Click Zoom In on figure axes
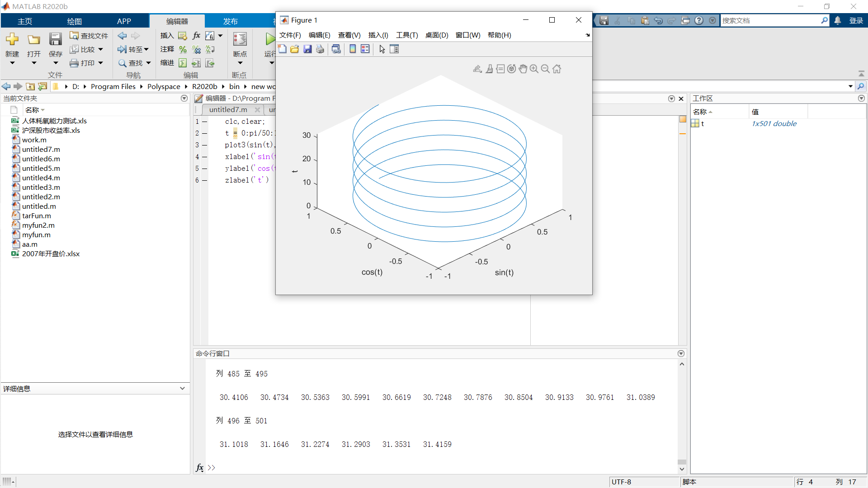 [534, 69]
